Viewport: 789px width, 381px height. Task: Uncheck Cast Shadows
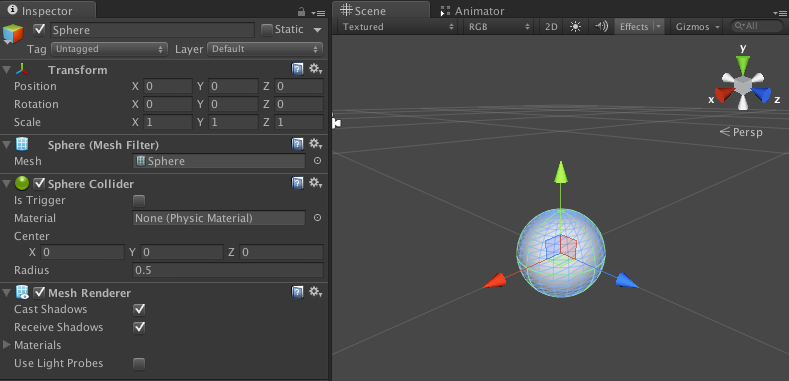[x=139, y=309]
